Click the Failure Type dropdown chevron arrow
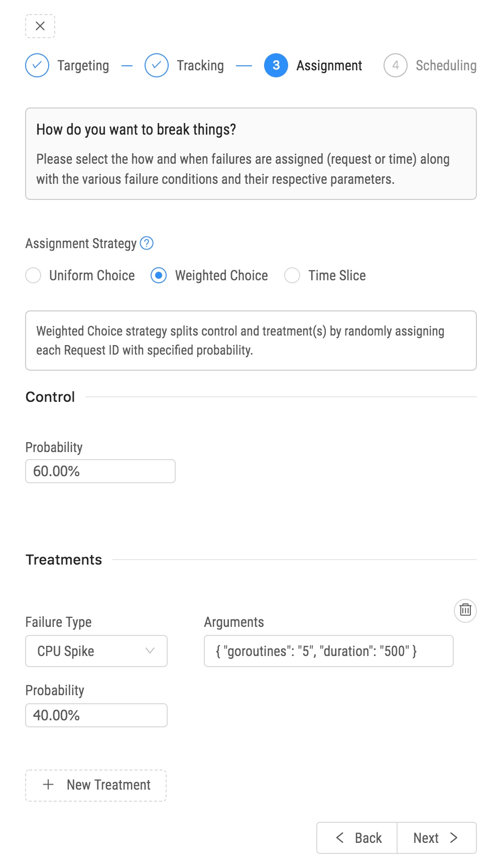This screenshot has height=868, width=501. (150, 650)
